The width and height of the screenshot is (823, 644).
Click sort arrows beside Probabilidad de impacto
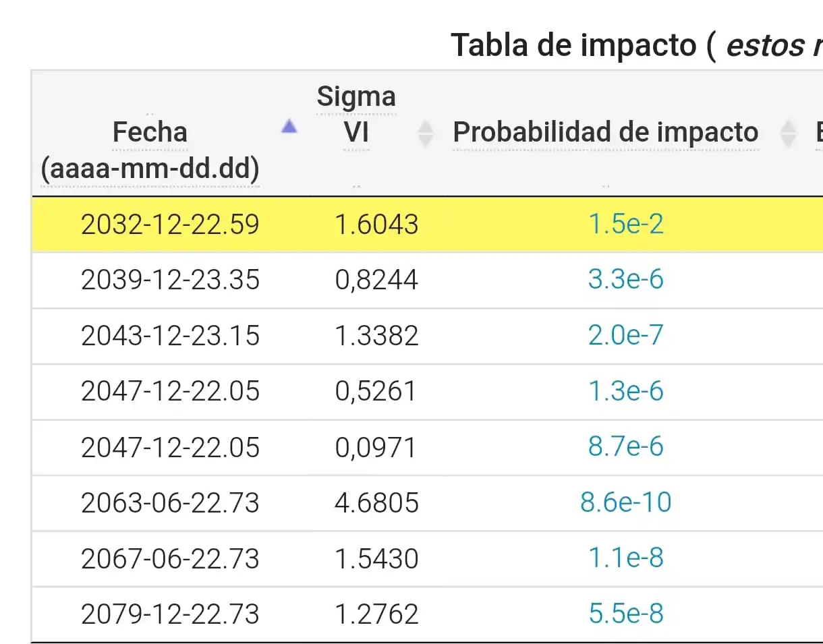(x=788, y=133)
